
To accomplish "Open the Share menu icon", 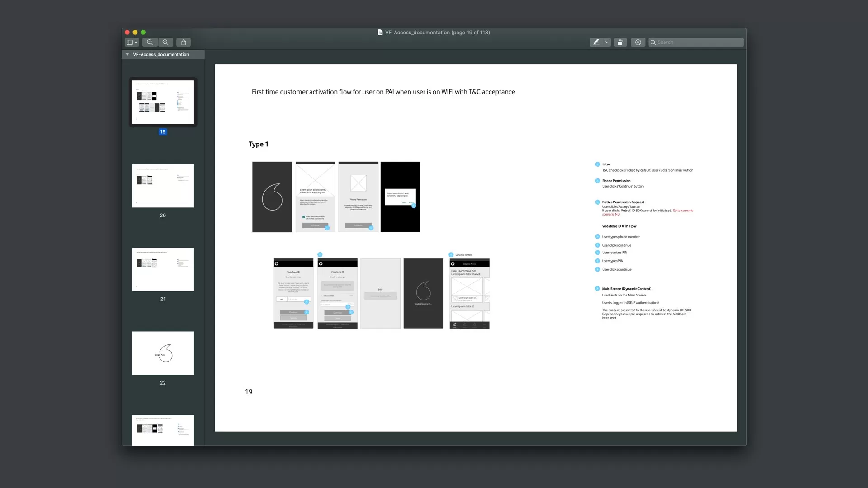I will click(x=184, y=42).
